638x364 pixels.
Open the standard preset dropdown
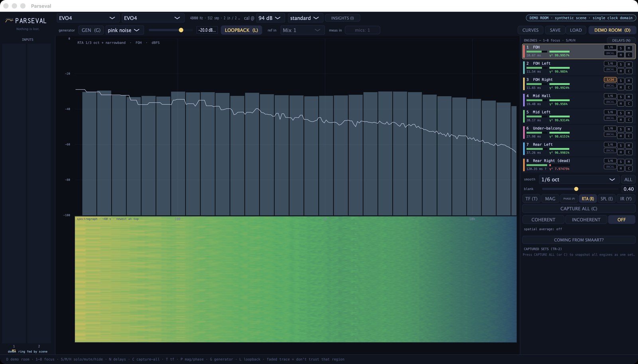pyautogui.click(x=305, y=18)
